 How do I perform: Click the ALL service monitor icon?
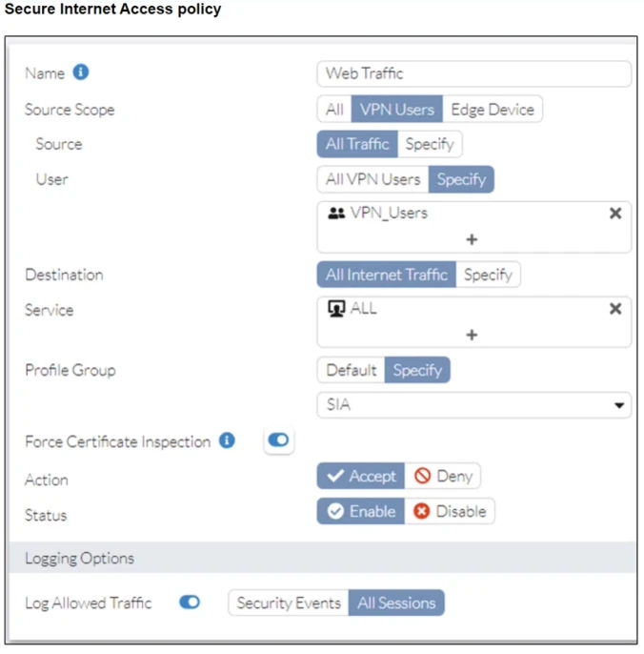coord(335,309)
